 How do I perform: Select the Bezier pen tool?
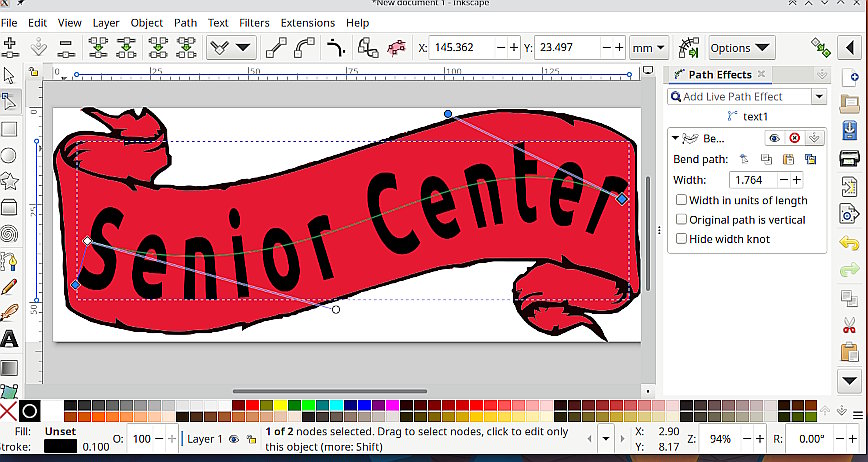[x=9, y=260]
